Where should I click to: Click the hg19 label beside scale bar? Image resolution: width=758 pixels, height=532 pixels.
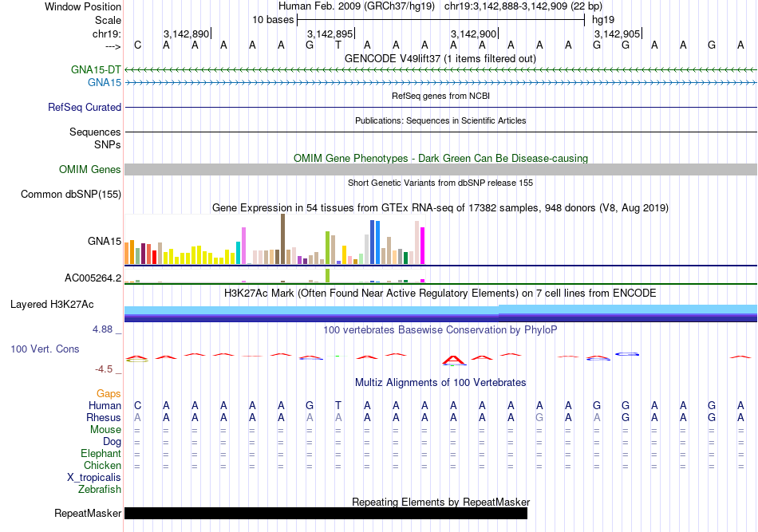[x=603, y=20]
